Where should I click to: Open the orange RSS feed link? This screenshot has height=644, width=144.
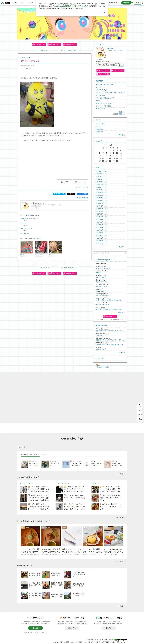[x=98, y=365]
